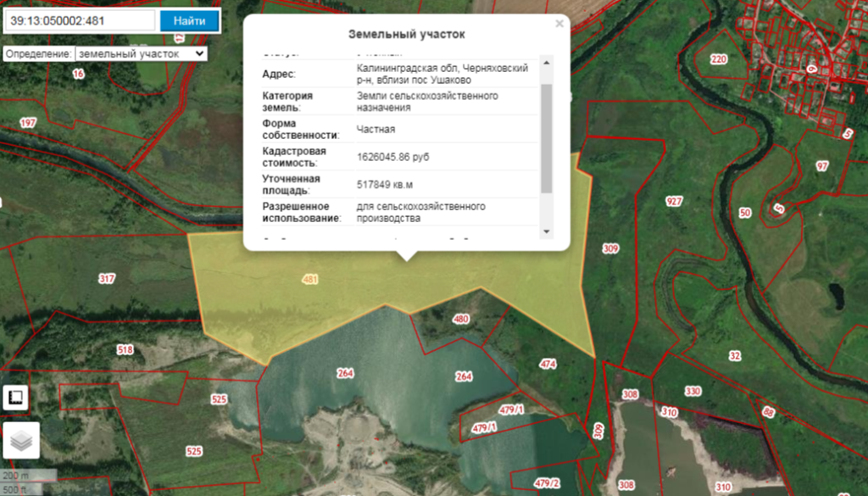Close the Земельный участок popup
The height and width of the screenshot is (496, 868).
(559, 23)
